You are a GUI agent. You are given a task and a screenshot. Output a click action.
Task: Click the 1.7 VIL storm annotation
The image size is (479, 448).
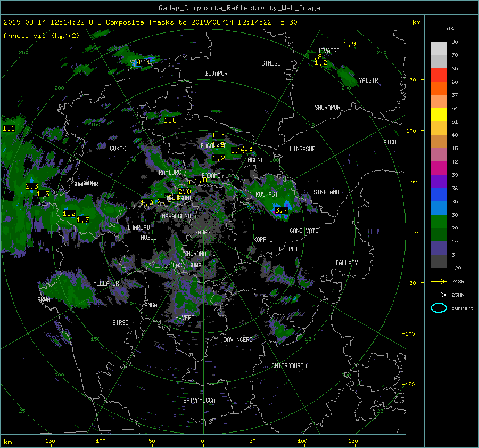pos(83,220)
